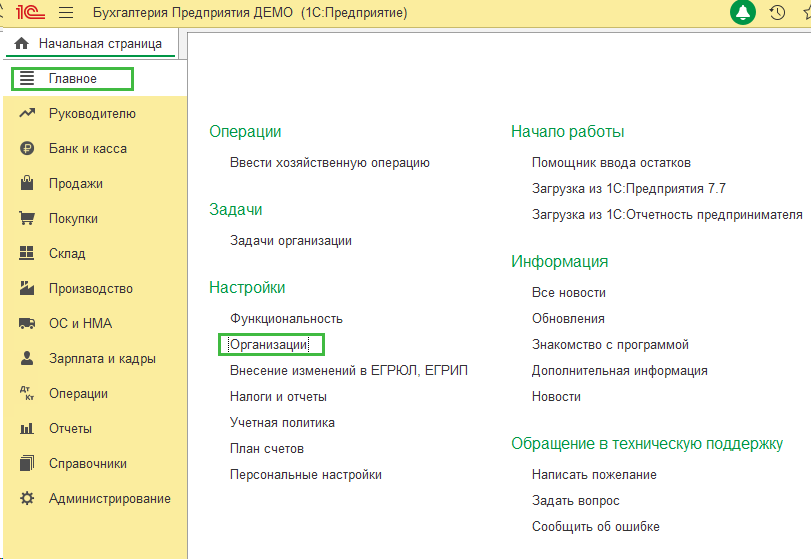This screenshot has height=559, width=811.
Task: Open Новости link
Action: tap(556, 397)
